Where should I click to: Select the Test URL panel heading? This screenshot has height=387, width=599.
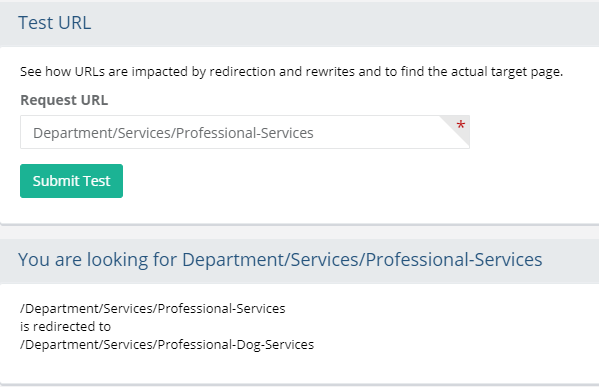point(55,23)
